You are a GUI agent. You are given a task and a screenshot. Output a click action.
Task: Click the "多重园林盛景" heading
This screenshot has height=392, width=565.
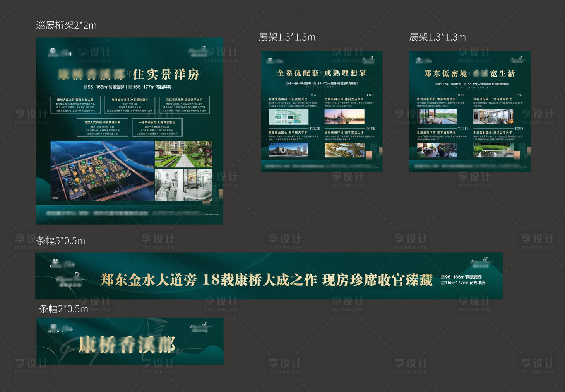tap(482, 133)
